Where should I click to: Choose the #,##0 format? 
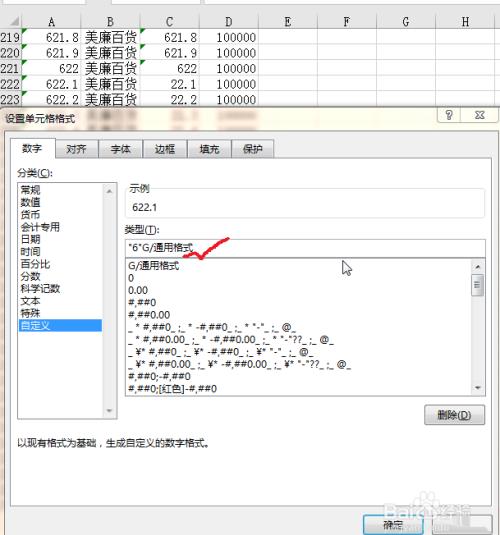299,302
